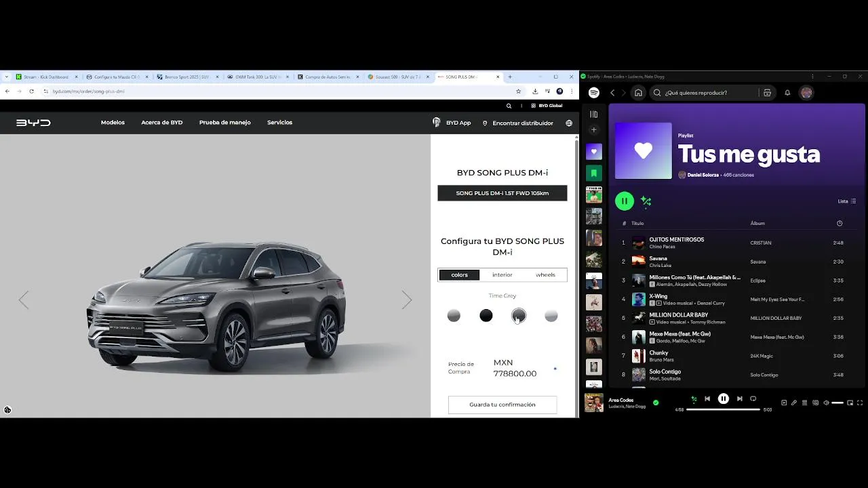Open Chrome new tab plus button
The image size is (868, 488).
(510, 77)
